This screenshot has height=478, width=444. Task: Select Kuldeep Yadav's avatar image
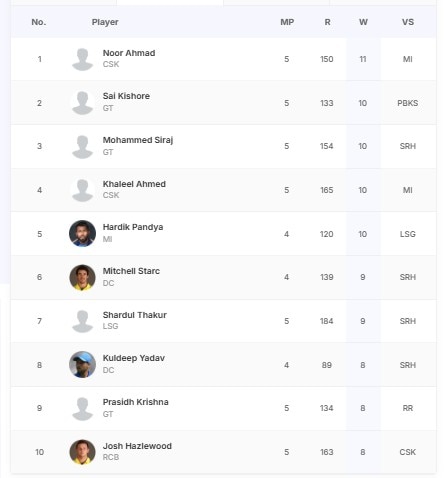click(x=82, y=364)
